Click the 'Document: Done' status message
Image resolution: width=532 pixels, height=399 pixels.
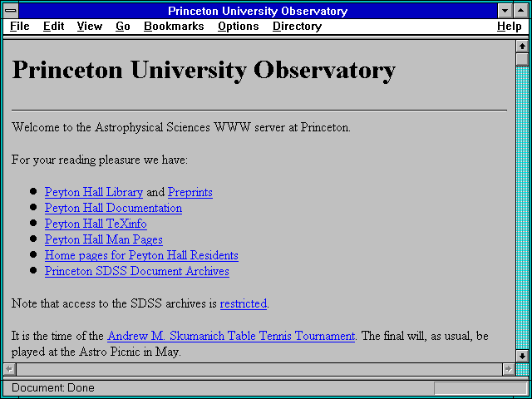point(53,388)
